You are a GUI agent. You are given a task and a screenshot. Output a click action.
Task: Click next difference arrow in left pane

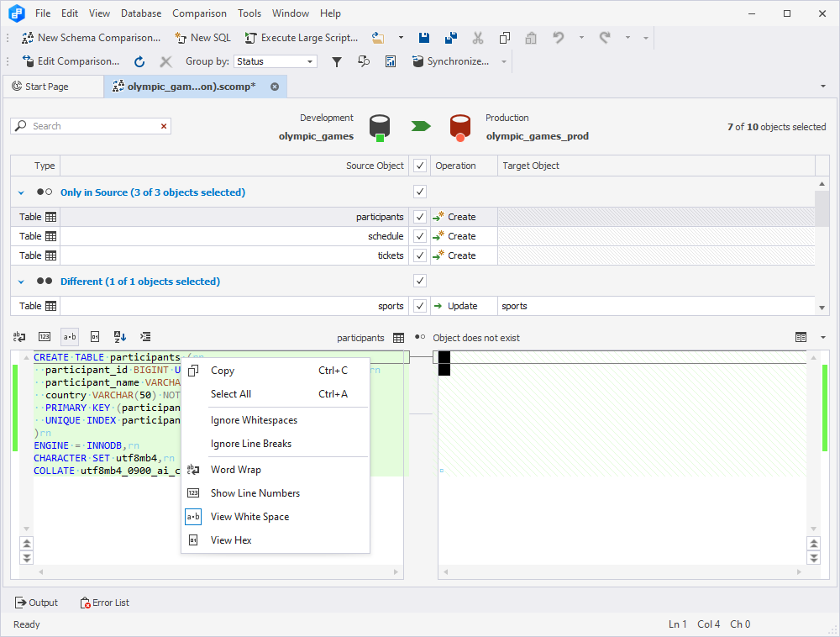[26, 558]
